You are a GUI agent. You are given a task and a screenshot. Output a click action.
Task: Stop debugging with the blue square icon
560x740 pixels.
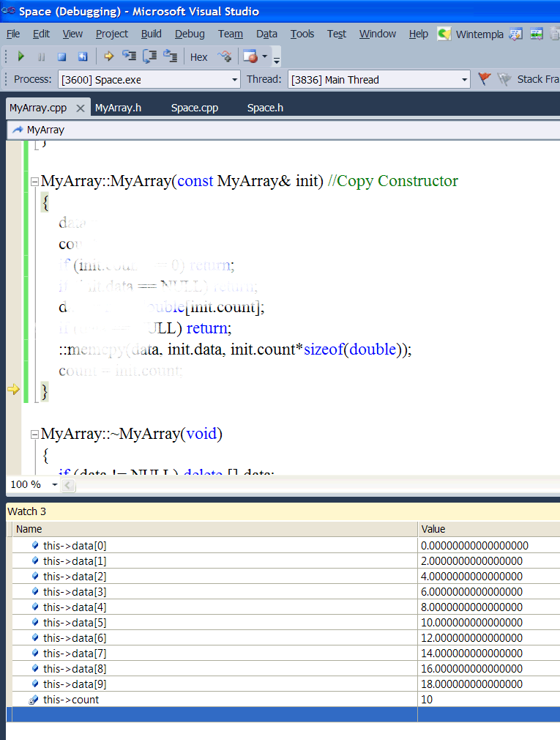click(x=61, y=57)
